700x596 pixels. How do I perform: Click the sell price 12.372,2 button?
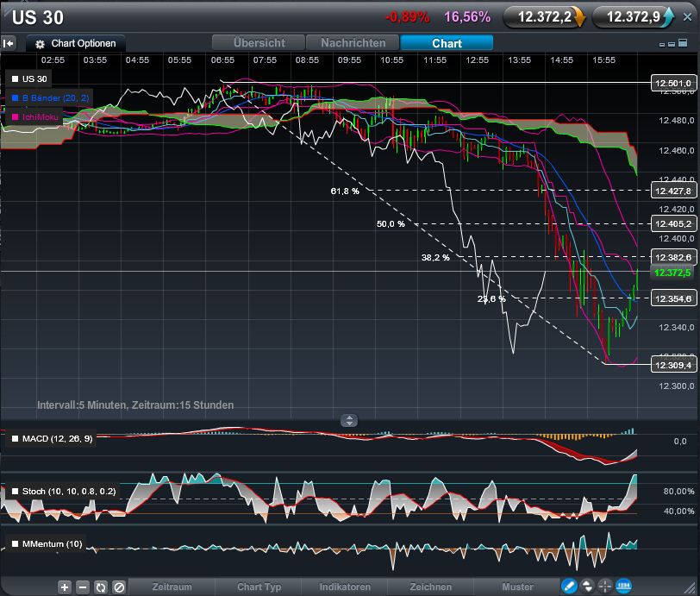544,17
